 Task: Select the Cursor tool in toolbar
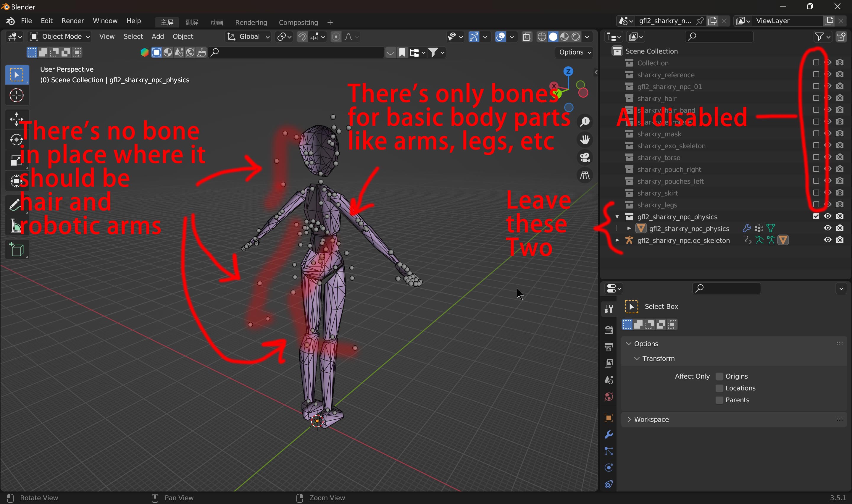(16, 96)
